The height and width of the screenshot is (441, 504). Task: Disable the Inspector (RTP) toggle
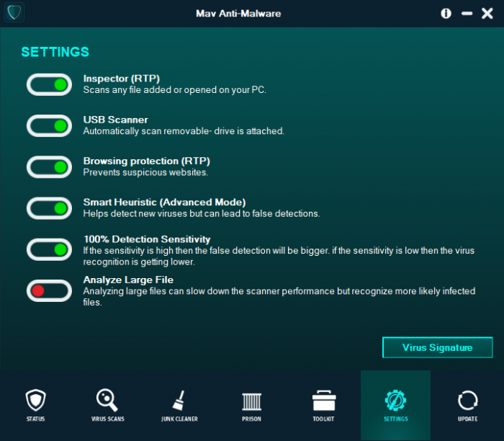coord(49,84)
